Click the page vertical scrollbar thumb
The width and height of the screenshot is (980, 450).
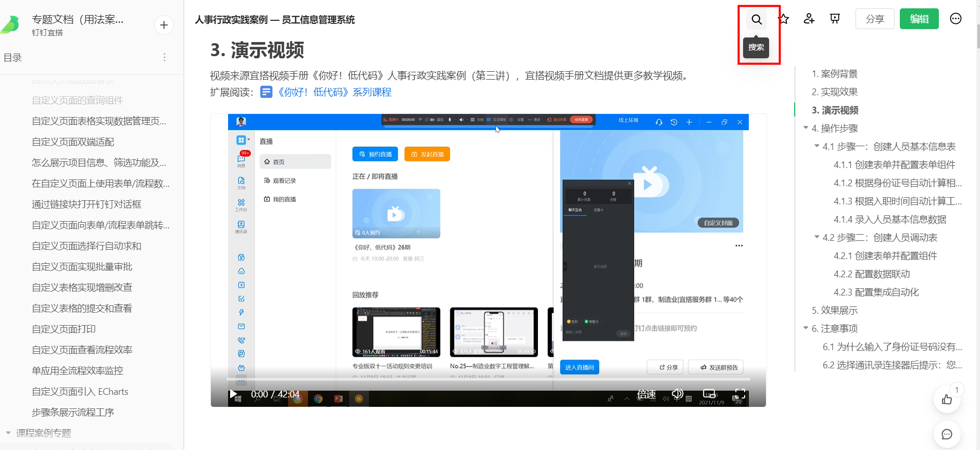(978, 36)
